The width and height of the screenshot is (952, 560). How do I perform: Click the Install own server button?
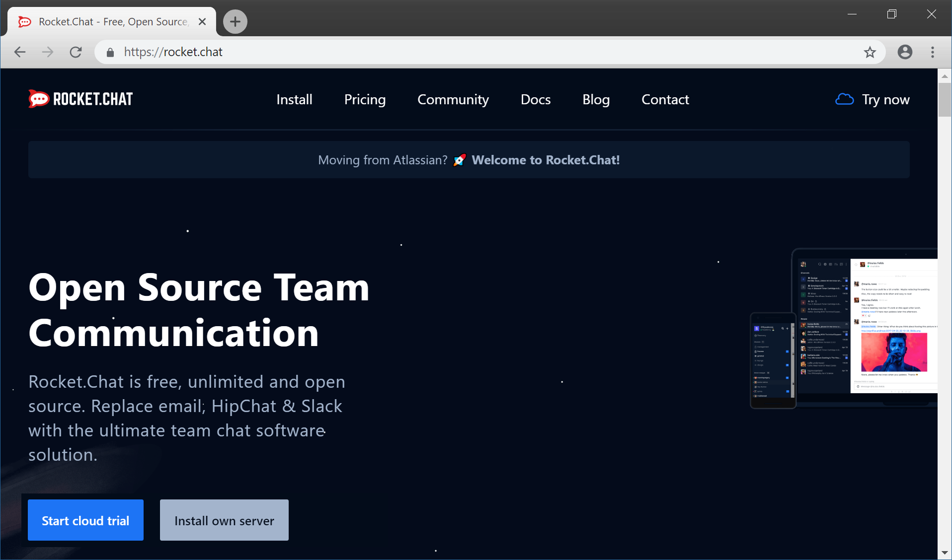pyautogui.click(x=224, y=520)
